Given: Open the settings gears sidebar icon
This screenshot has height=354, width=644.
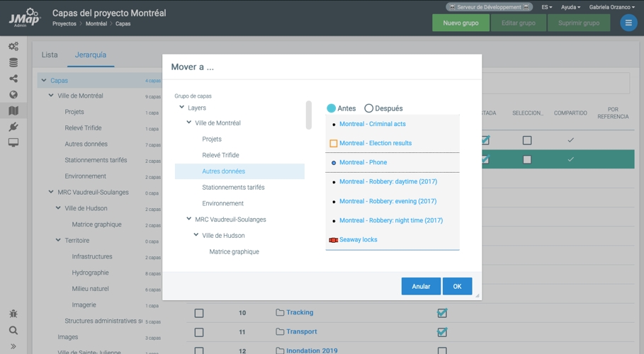Looking at the screenshot, I should [13, 47].
